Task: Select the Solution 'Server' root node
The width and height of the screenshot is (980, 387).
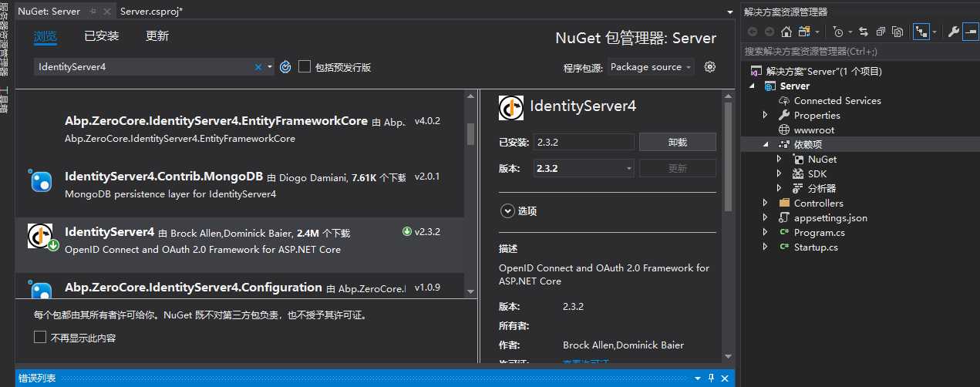Action: (x=823, y=71)
